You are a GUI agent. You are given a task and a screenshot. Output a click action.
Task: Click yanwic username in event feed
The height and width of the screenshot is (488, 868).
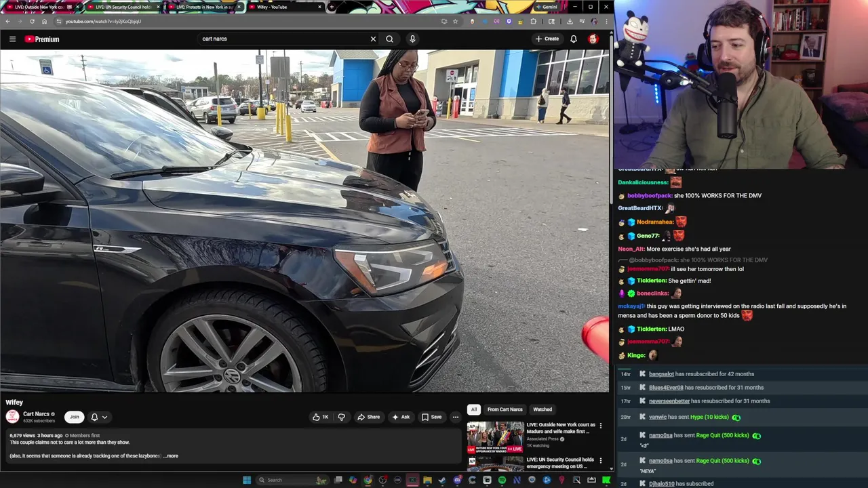click(x=658, y=417)
